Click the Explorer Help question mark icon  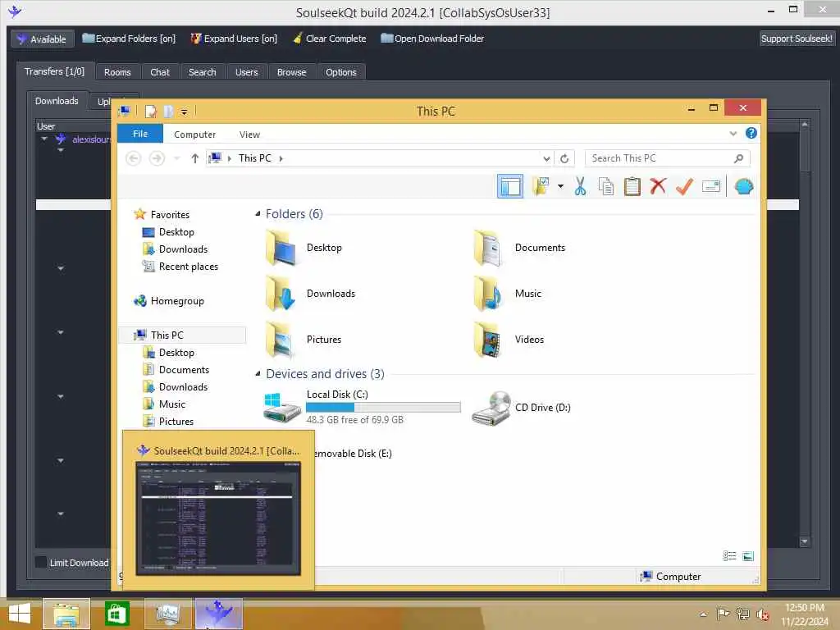[751, 133]
